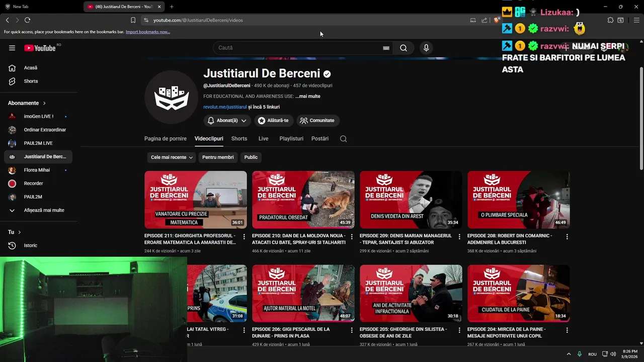Open options for Episode 208 video
Viewport: 644px width, 362px height.
pyautogui.click(x=567, y=236)
